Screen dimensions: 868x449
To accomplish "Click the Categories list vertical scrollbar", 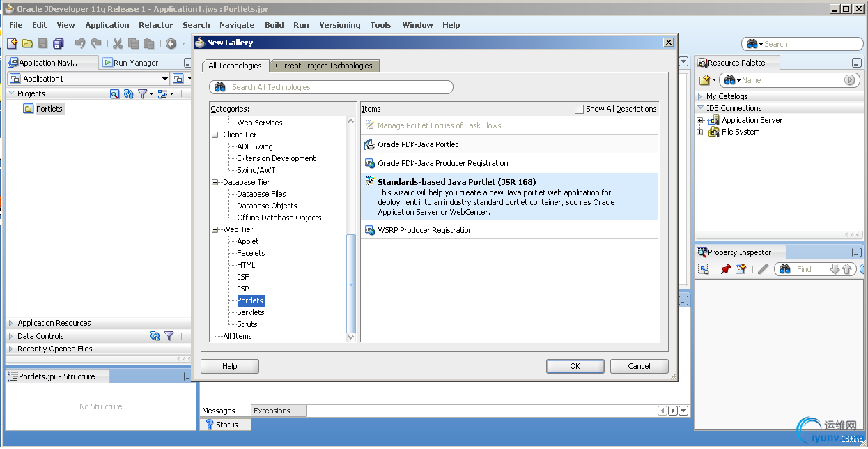I will (x=351, y=229).
